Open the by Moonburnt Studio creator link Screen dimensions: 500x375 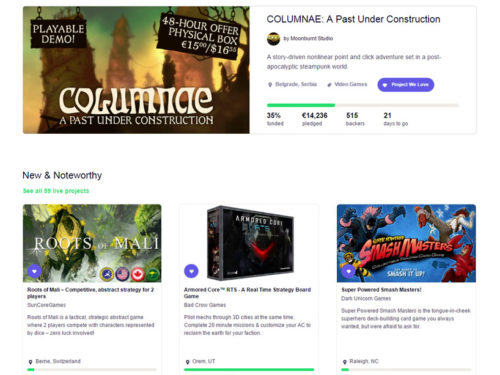308,39
